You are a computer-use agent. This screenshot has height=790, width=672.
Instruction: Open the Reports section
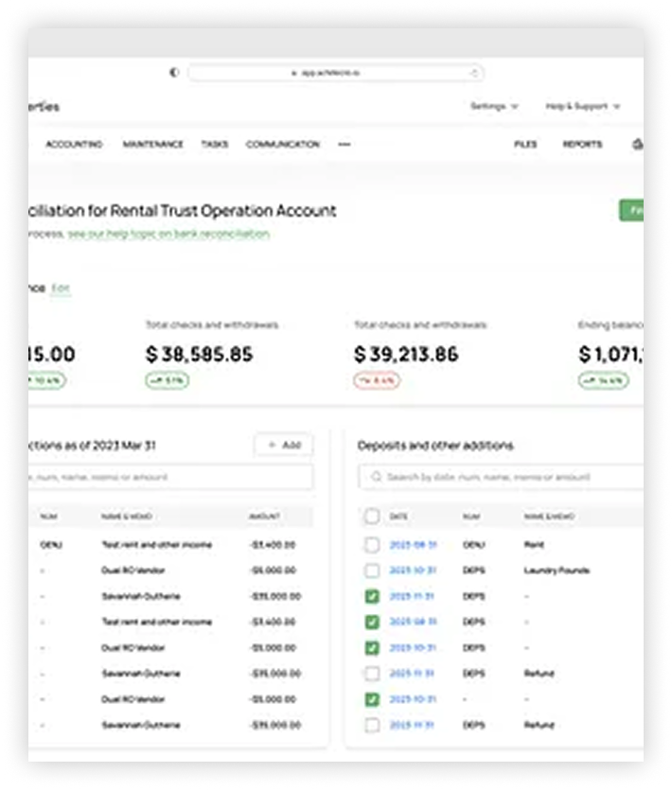point(582,145)
